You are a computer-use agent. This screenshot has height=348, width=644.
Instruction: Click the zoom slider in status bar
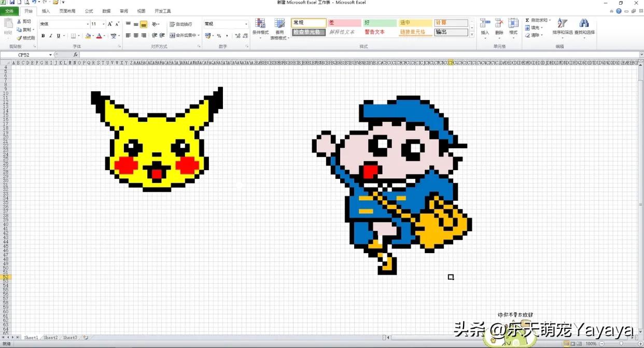(621, 344)
